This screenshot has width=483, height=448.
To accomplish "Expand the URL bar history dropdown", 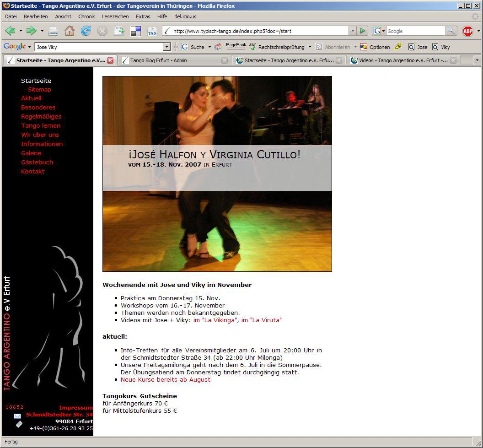I will pyautogui.click(x=353, y=31).
